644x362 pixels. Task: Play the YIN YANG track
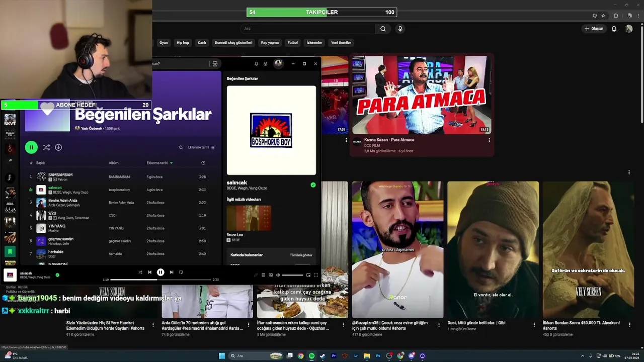pos(121,228)
